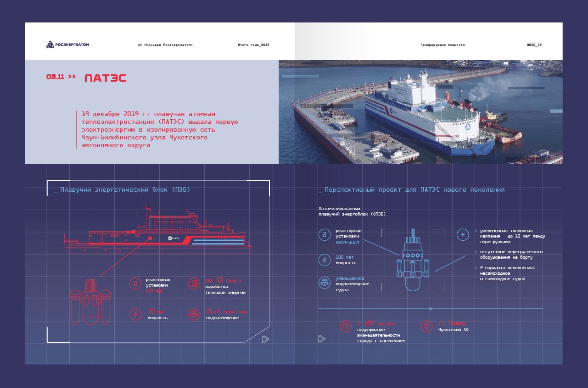Click the page number 0000_33
Screen dimensions: 588x388
(534, 45)
